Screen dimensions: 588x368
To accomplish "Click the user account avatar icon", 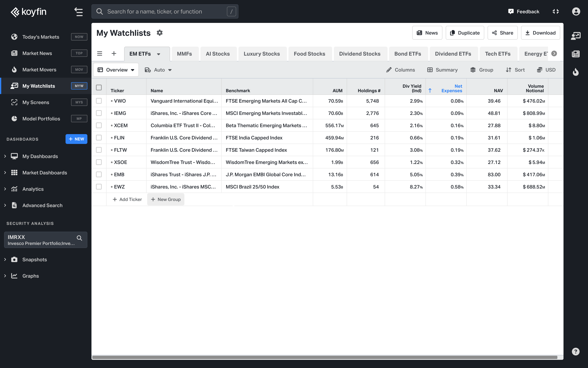I will [576, 11].
